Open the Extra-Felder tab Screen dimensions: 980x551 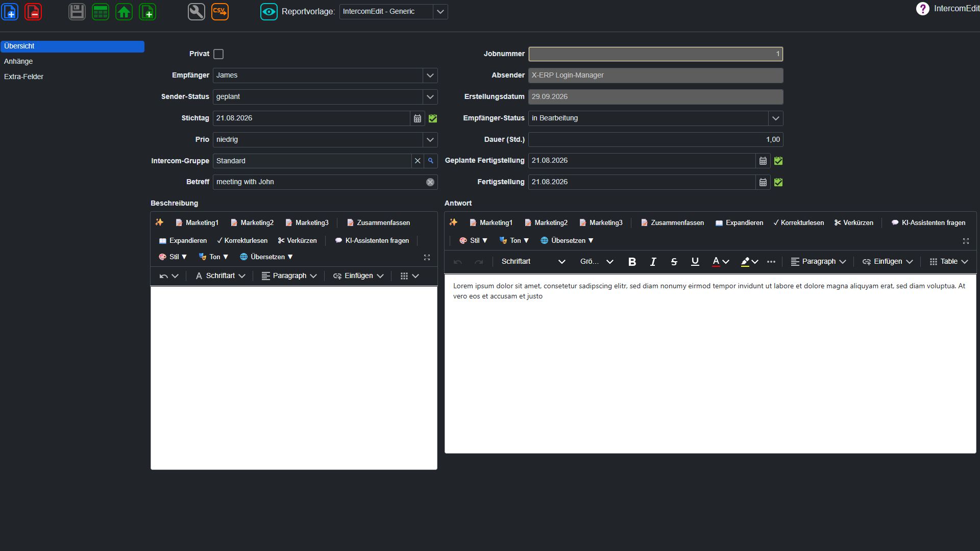coord(23,77)
